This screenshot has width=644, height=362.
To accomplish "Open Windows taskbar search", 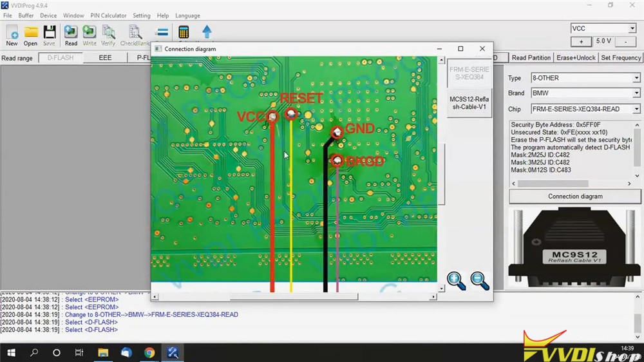I will (x=34, y=352).
